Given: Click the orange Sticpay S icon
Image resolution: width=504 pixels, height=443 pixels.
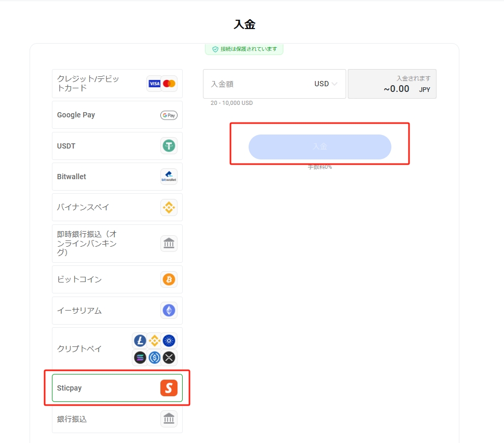Looking at the screenshot, I should tap(169, 388).
